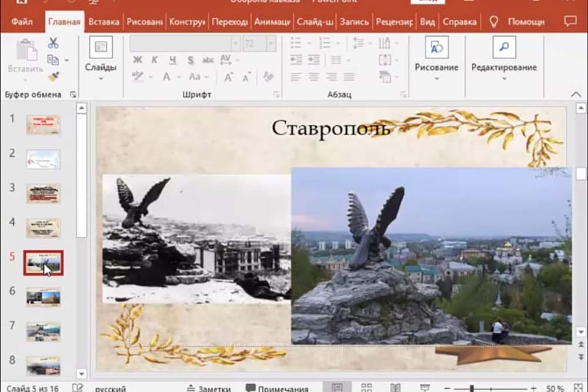Collapse the ribbon with chevron
The height and width of the screenshot is (392, 588).
click(576, 95)
